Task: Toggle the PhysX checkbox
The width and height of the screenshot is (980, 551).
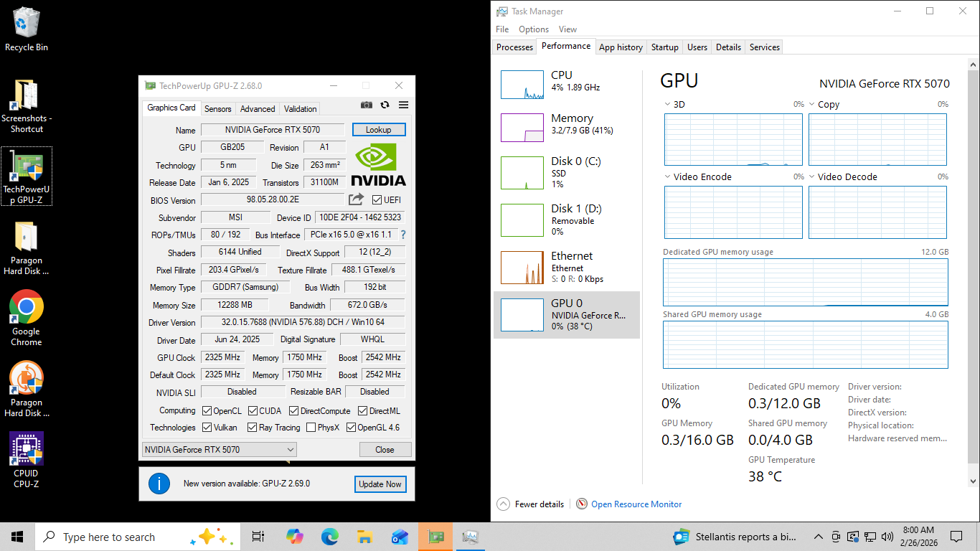Action: [x=311, y=428]
